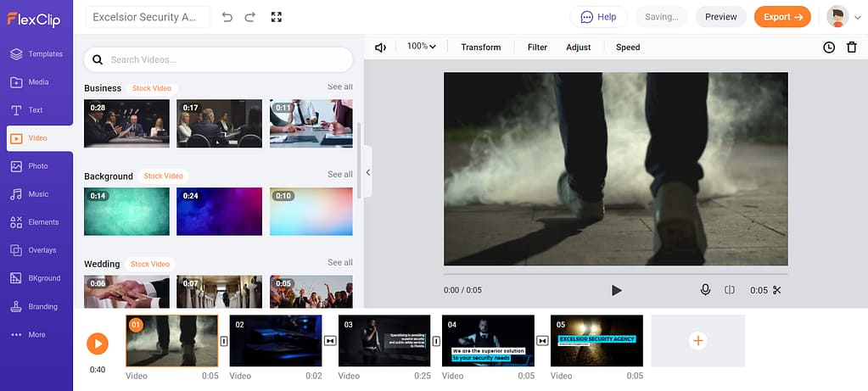868x391 pixels.
Task: Open the 100% zoom dropdown
Action: (x=422, y=47)
